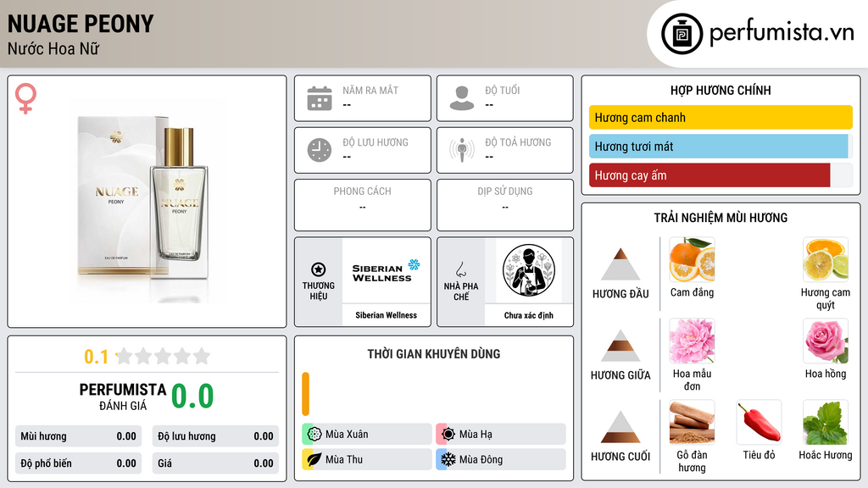The image size is (868, 488).
Task: Open the Hương cam quýt note image
Action: click(x=826, y=260)
